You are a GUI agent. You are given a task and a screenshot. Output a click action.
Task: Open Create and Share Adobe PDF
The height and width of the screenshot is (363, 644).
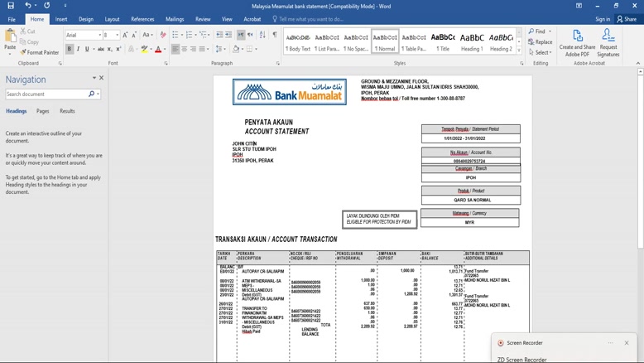(577, 42)
